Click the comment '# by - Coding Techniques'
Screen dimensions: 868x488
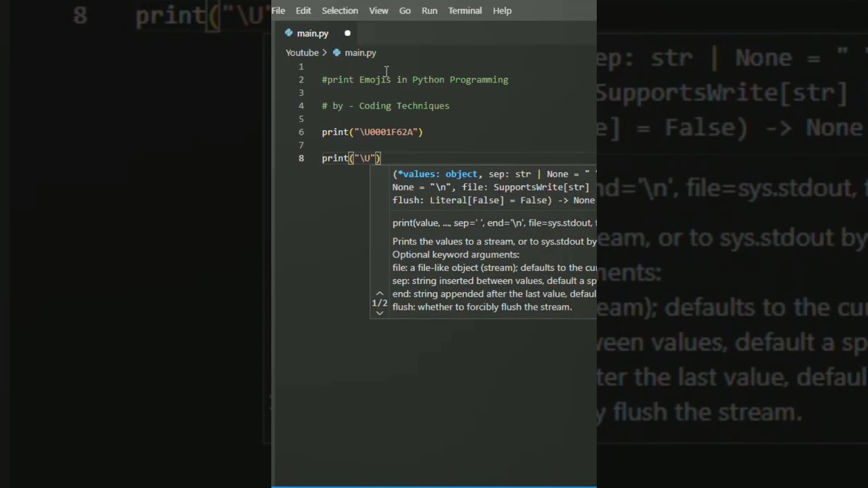(x=386, y=106)
